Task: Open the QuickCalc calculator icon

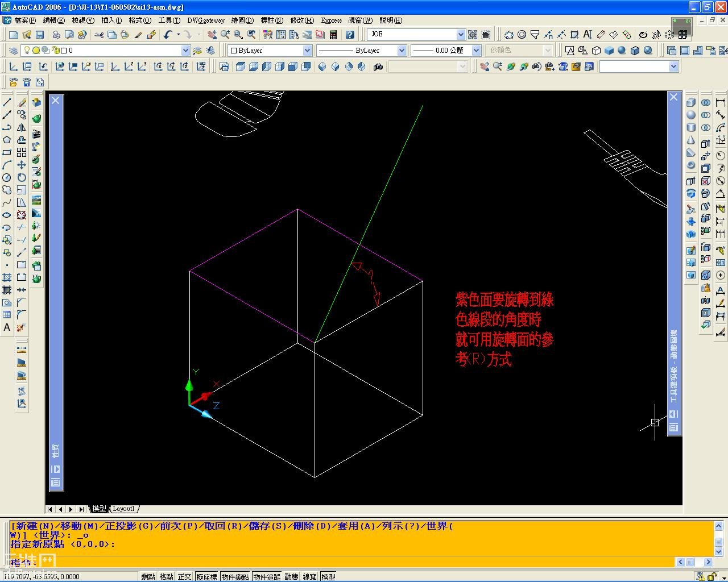Action: click(x=333, y=35)
